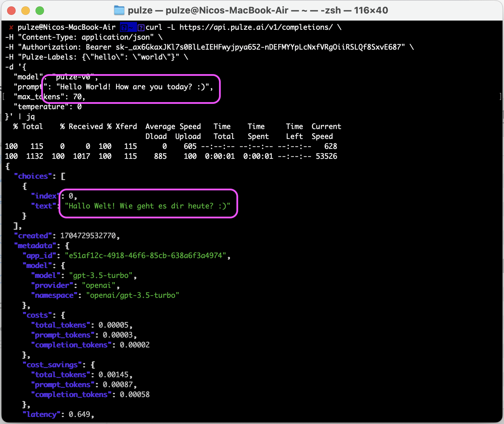Click the cost value 0.00003
This screenshot has width=504, height=424.
pyautogui.click(x=118, y=335)
